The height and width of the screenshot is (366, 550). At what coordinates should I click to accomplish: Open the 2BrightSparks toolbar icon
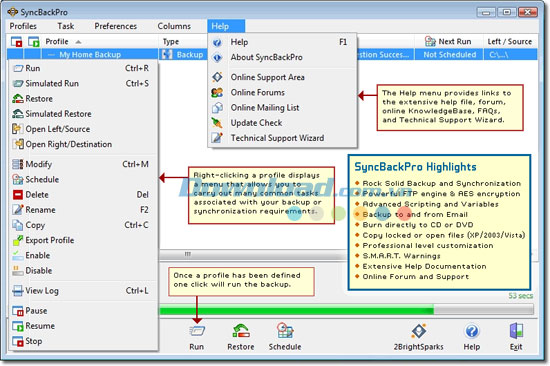(419, 331)
